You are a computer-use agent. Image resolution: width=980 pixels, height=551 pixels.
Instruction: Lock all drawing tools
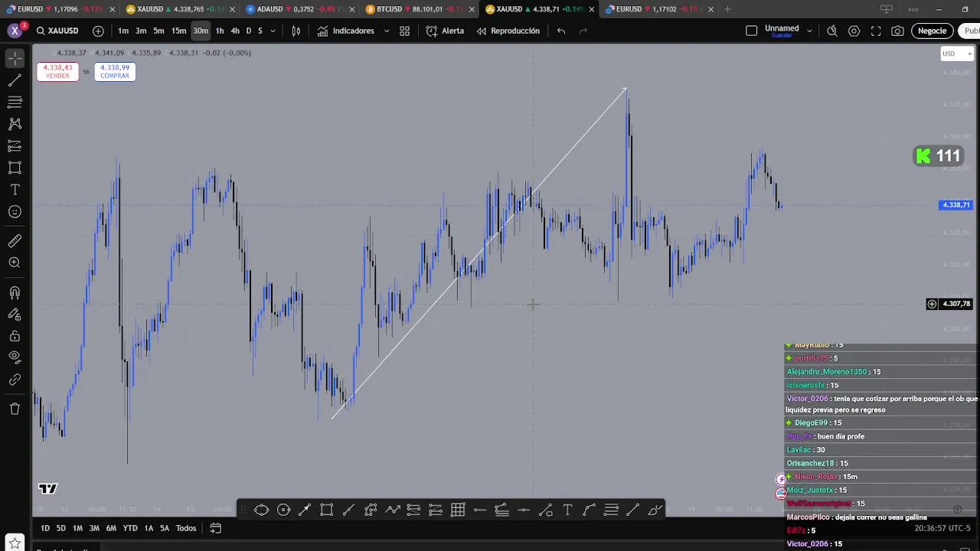click(15, 336)
